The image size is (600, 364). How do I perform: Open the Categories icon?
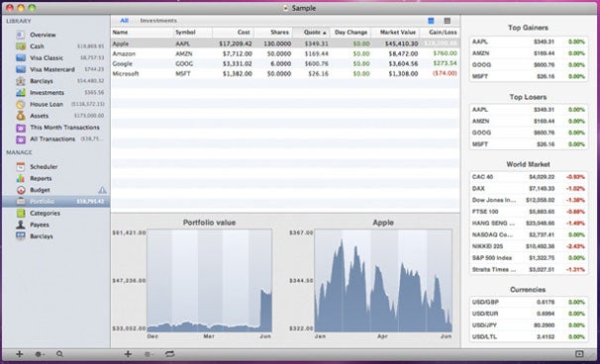pyautogui.click(x=21, y=214)
